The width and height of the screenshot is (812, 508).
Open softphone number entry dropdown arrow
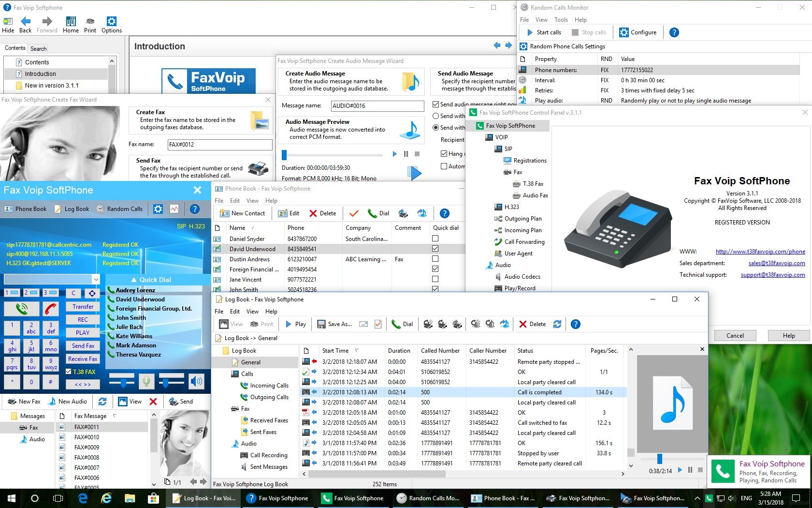click(96, 279)
